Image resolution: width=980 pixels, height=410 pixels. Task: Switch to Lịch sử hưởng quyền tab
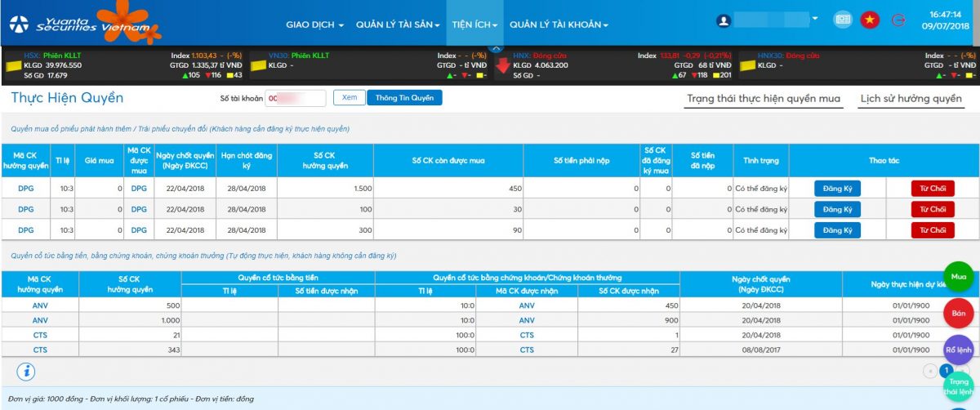(x=911, y=99)
